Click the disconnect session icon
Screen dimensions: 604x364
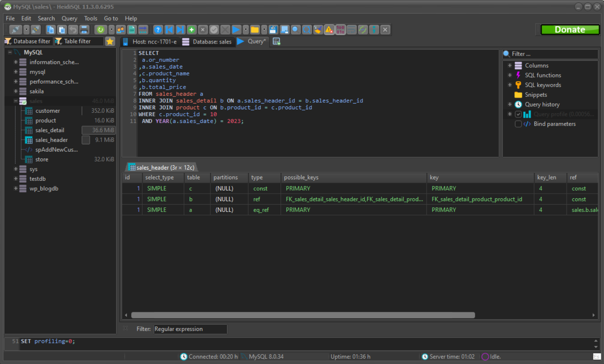pos(36,30)
